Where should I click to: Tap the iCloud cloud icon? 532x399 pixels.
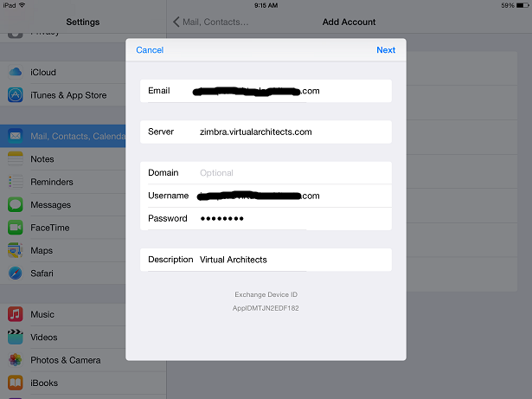pyautogui.click(x=16, y=72)
